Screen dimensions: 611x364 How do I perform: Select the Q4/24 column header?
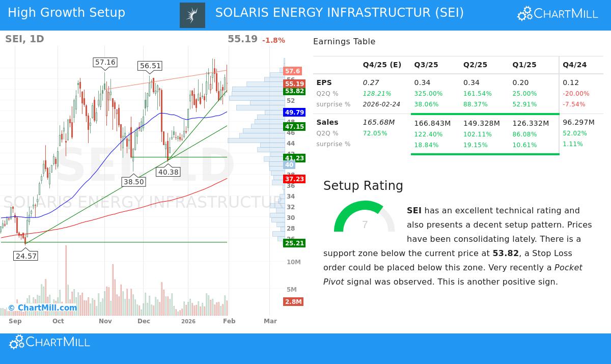tap(575, 65)
